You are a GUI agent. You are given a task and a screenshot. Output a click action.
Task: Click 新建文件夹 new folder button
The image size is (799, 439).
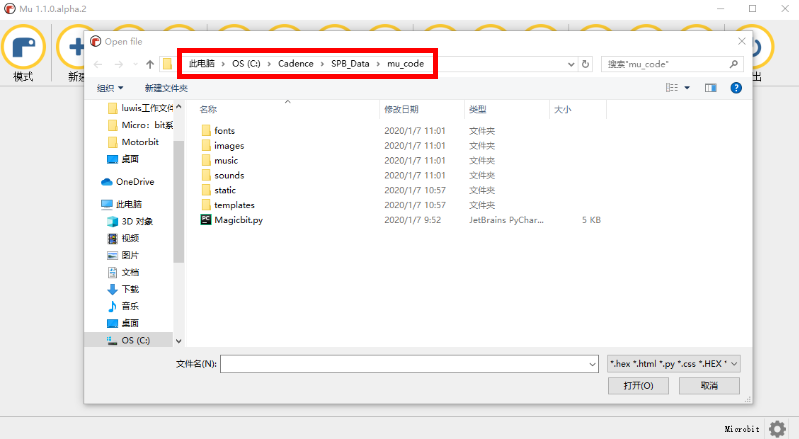pyautogui.click(x=166, y=88)
